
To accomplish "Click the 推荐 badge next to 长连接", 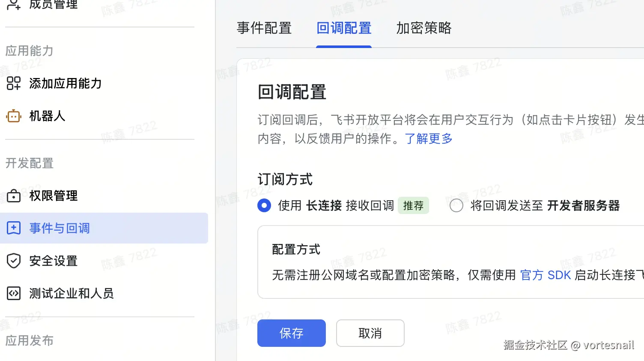I will point(413,205).
